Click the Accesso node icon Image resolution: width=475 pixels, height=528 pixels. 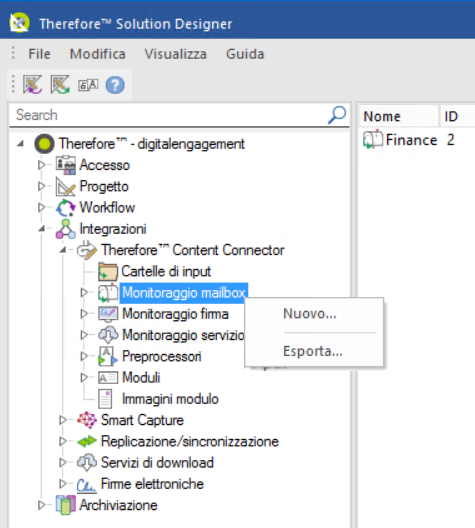point(66,165)
